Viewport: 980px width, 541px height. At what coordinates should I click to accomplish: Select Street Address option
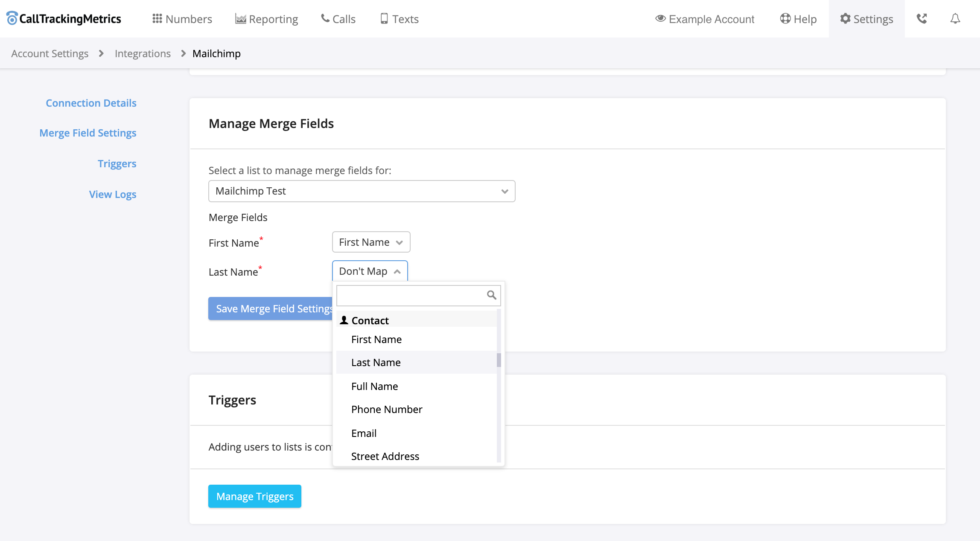point(417,456)
